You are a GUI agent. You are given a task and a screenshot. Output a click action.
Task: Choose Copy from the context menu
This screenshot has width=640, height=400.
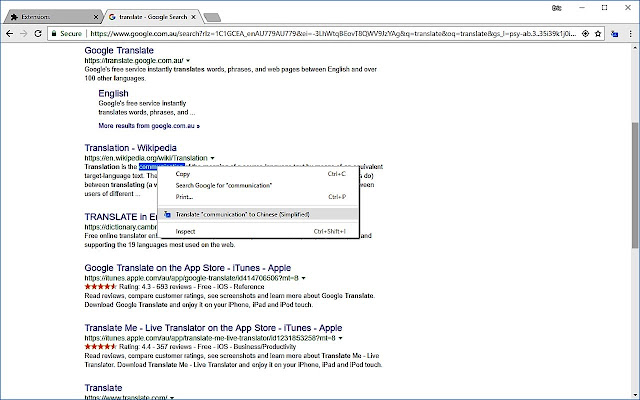pyautogui.click(x=259, y=174)
